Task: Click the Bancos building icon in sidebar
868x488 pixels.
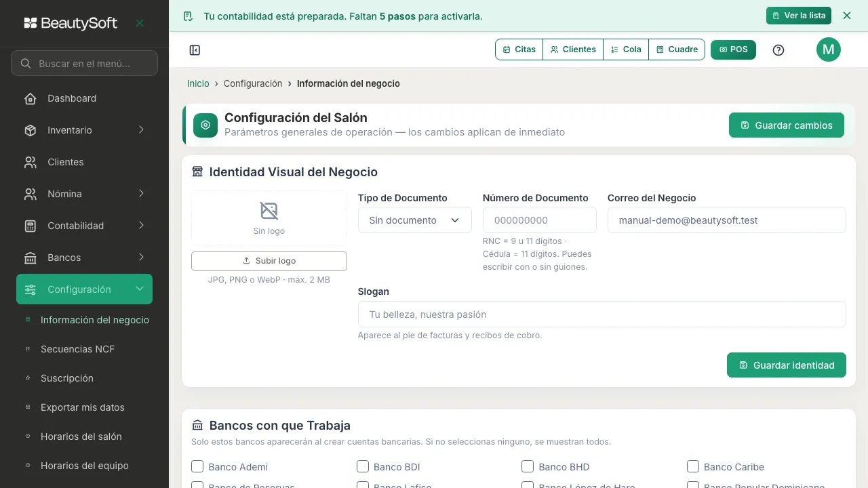Action: pos(31,258)
